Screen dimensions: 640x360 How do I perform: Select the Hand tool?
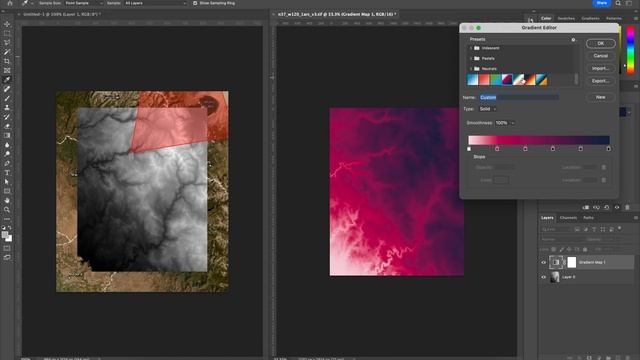7,200
